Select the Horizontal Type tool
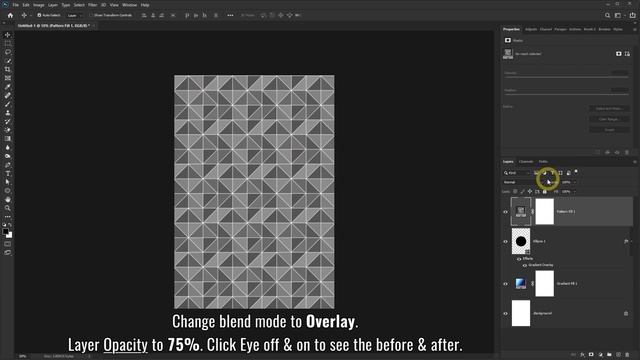Viewport: 640px width, 360px height. 7,173
